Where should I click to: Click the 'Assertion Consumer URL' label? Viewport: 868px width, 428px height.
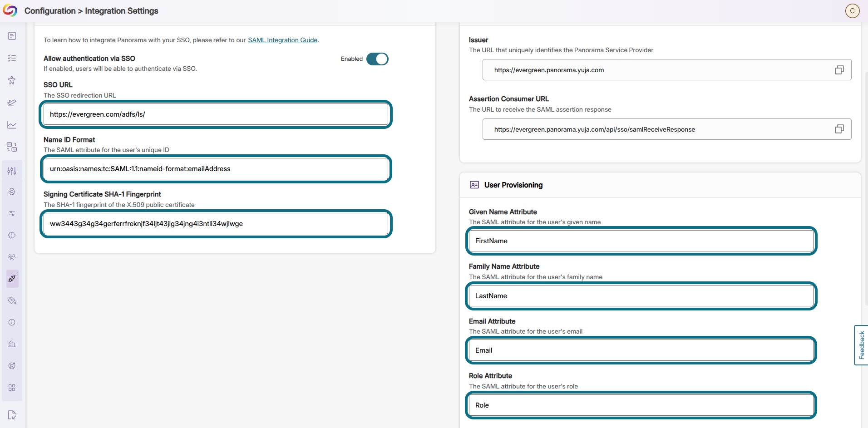509,99
